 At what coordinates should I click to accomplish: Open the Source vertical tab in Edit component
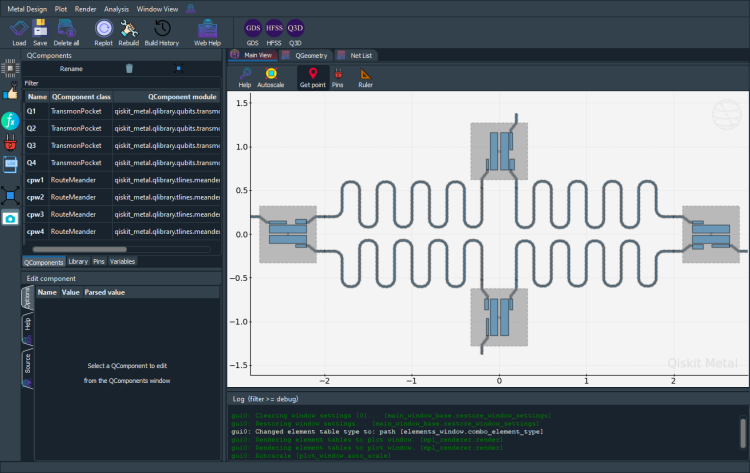tap(27, 369)
